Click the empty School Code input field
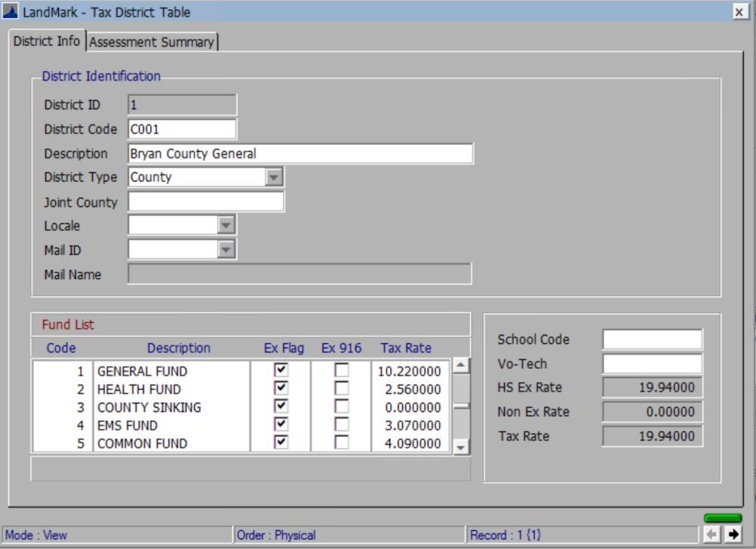The width and height of the screenshot is (756, 549). pyautogui.click(x=651, y=339)
